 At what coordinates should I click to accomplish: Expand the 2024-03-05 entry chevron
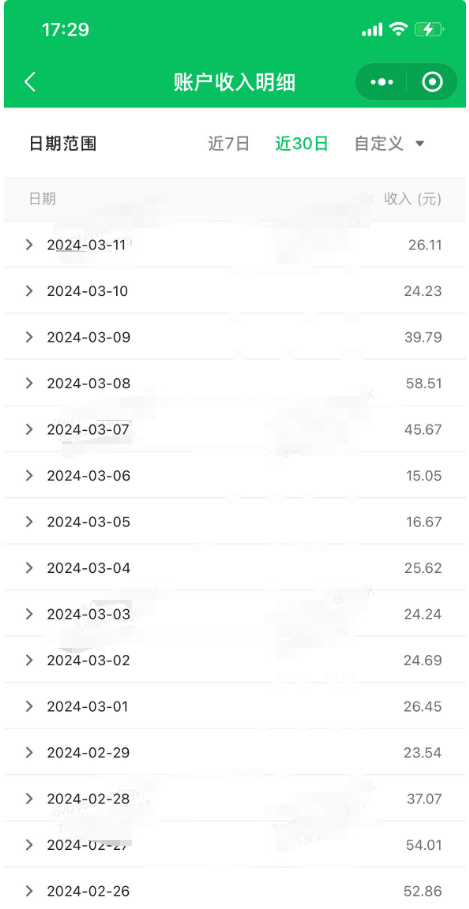(30, 522)
